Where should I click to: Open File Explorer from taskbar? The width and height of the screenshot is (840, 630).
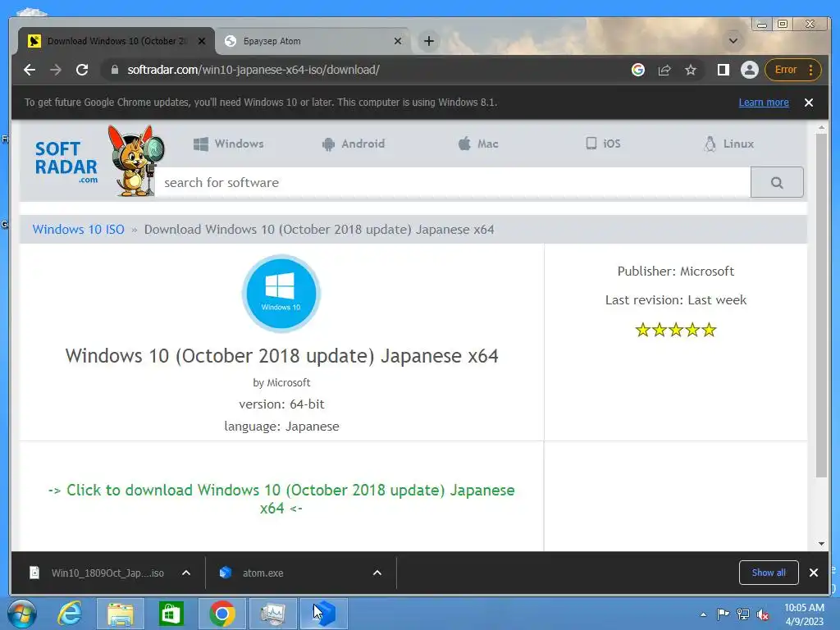coord(121,614)
